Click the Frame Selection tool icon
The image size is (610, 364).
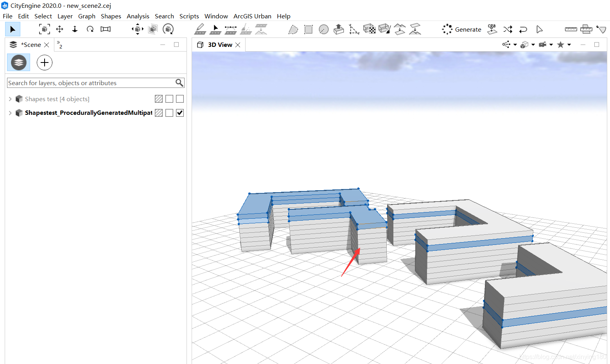tap(44, 29)
